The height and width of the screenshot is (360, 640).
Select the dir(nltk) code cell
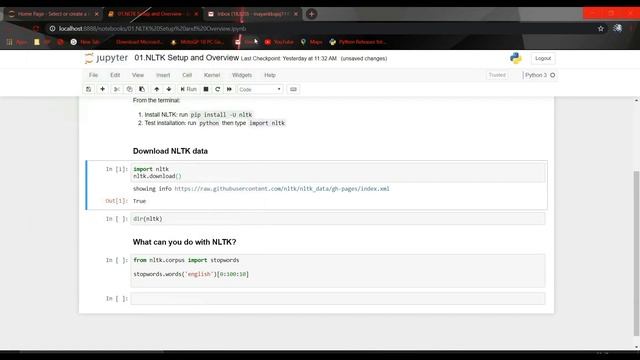tap(338, 219)
